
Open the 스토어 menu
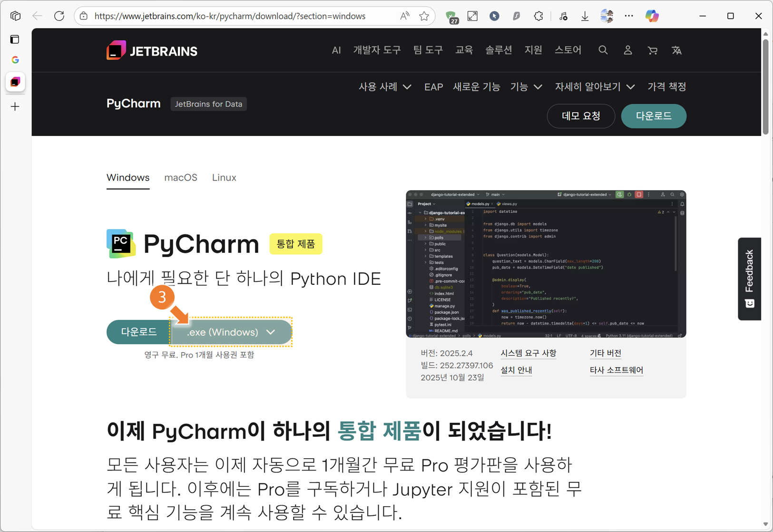568,50
